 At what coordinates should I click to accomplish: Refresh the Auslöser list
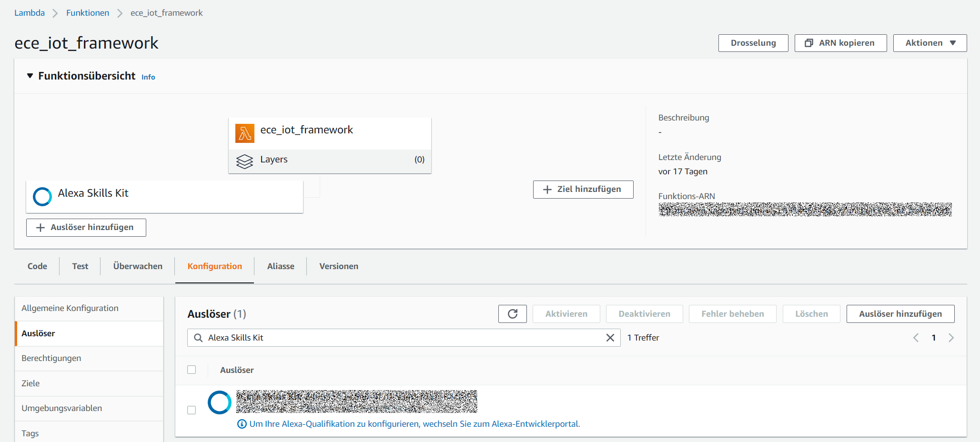pos(512,313)
